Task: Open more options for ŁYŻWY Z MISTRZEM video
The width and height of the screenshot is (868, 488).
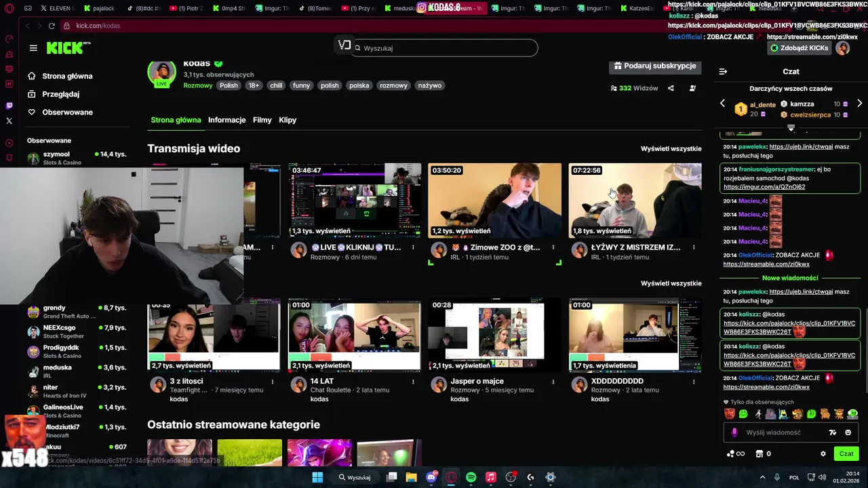Action: (x=694, y=247)
